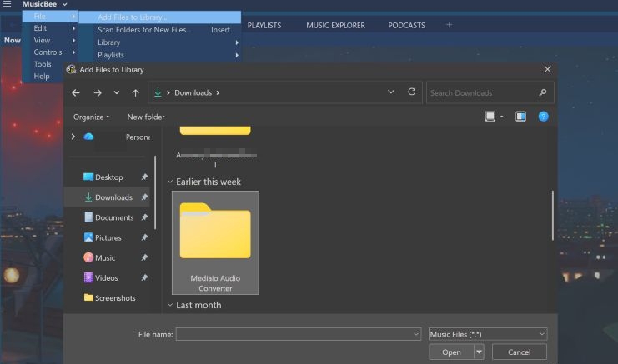Select Documents in the navigation pane
Image resolution: width=618 pixels, height=364 pixels.
[x=109, y=217]
